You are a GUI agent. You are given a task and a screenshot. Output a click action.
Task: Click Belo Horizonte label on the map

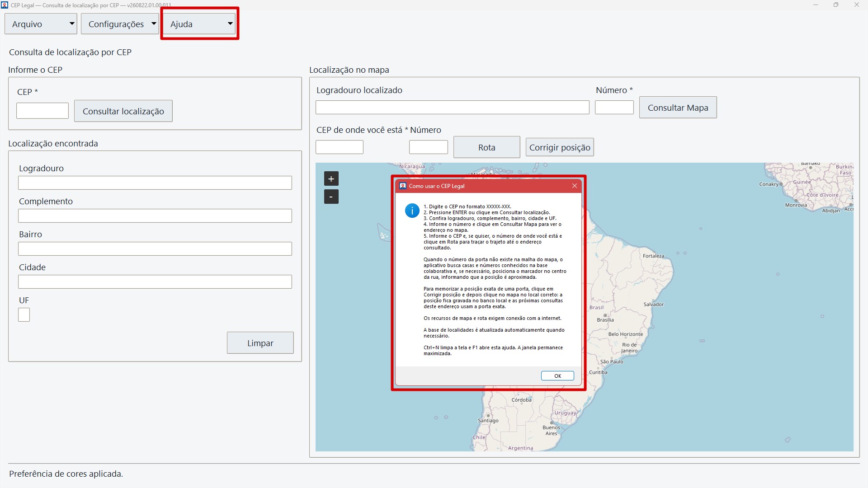[625, 334]
